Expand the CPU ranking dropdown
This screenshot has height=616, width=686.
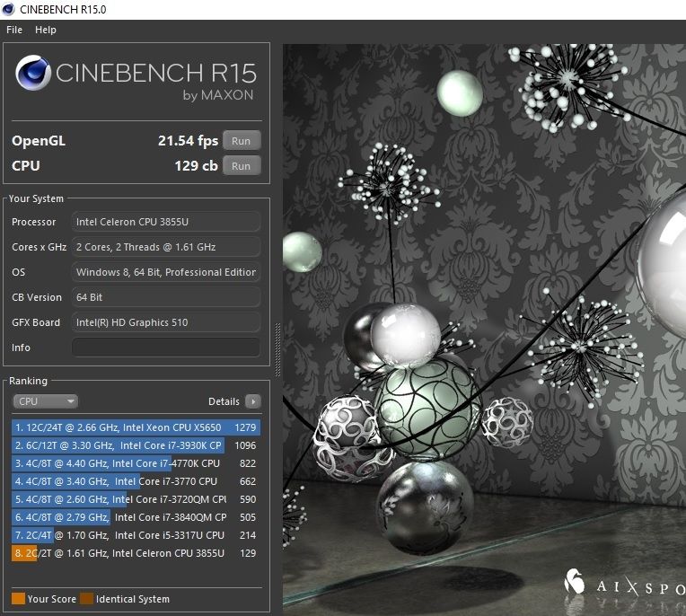click(45, 401)
